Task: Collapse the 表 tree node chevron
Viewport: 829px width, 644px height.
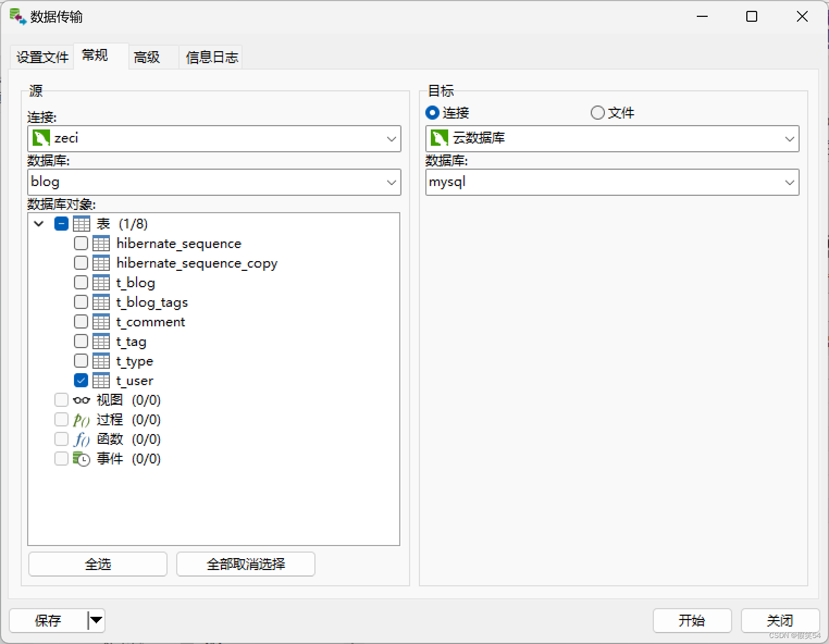Action: (38, 224)
